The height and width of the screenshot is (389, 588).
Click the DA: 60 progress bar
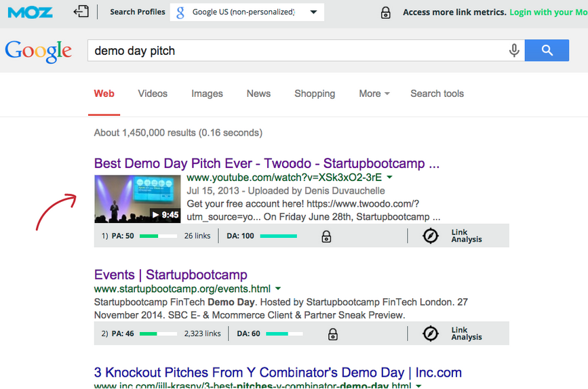pos(284,333)
